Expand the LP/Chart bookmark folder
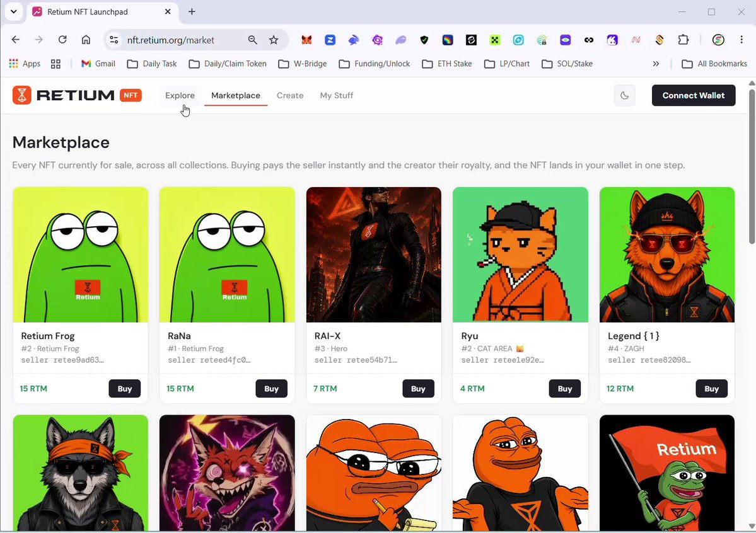The width and height of the screenshot is (756, 533). tap(507, 64)
